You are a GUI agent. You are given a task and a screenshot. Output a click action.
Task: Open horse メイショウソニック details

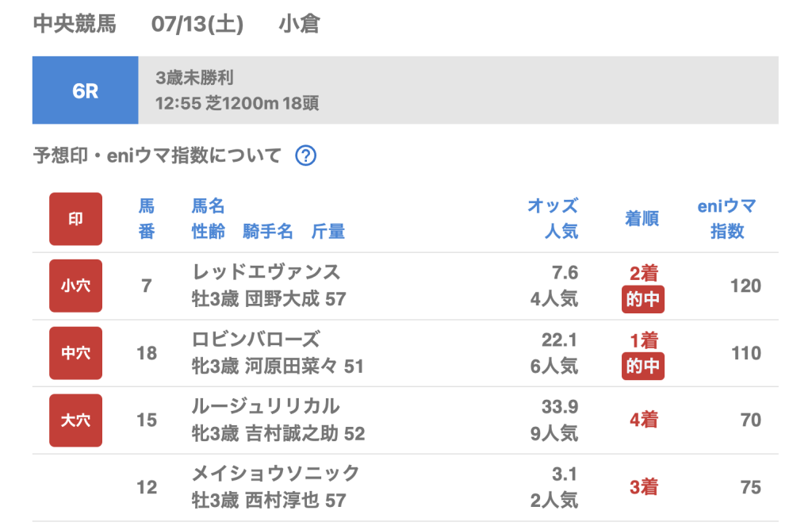(x=276, y=474)
